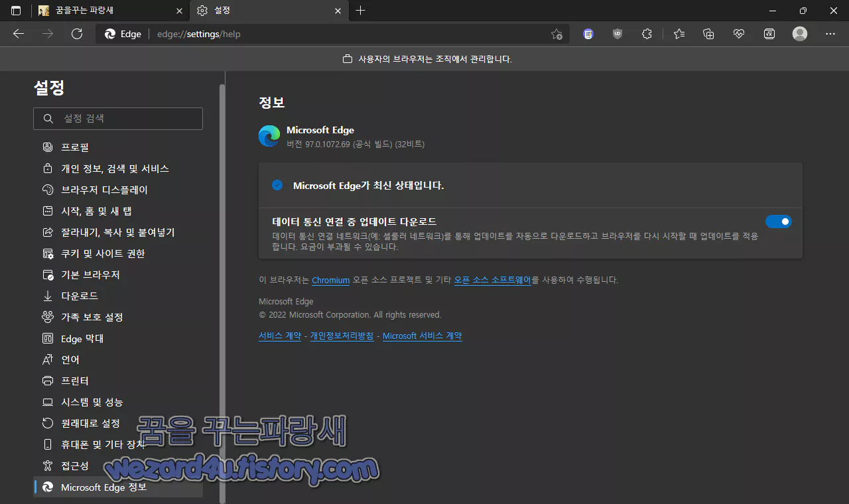Open 프린터 settings
The height and width of the screenshot is (504, 849).
point(118,381)
